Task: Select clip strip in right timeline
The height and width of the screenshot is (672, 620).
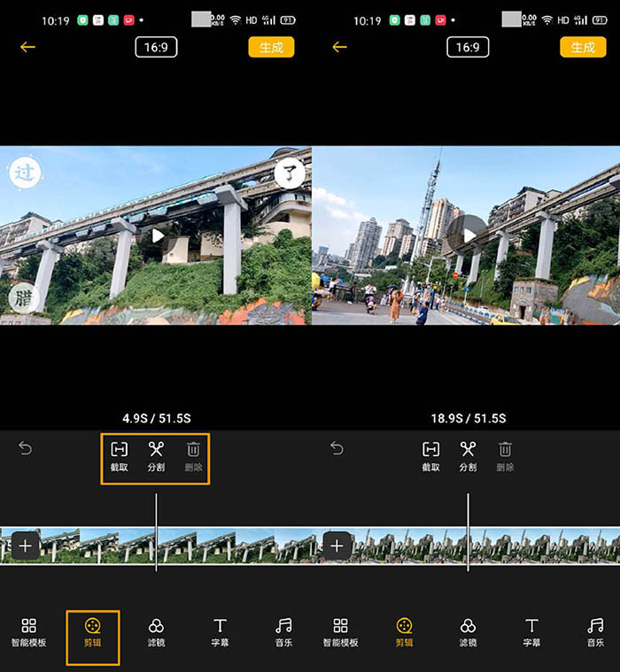Action: click(466, 545)
